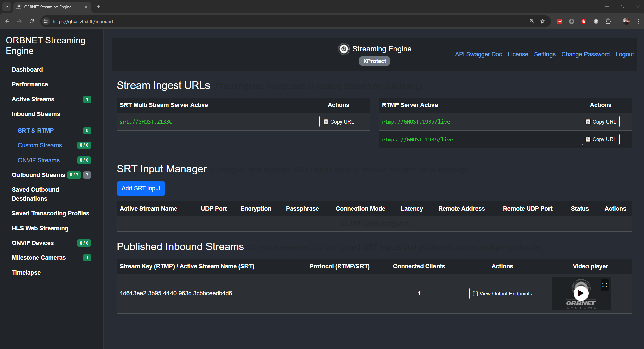The height and width of the screenshot is (349, 644).
Task: Log out using the Logout link
Action: coord(624,54)
